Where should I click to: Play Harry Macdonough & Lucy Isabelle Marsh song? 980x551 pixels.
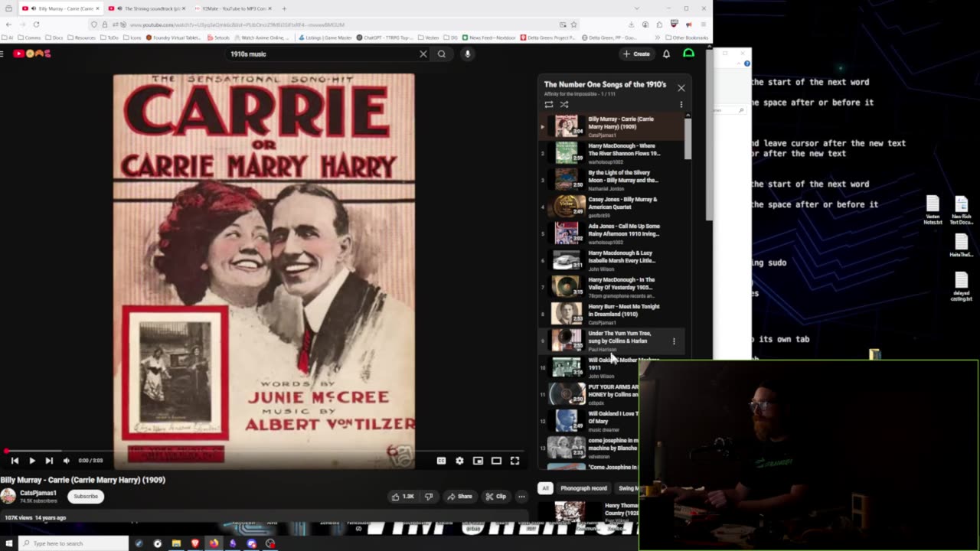point(612,260)
